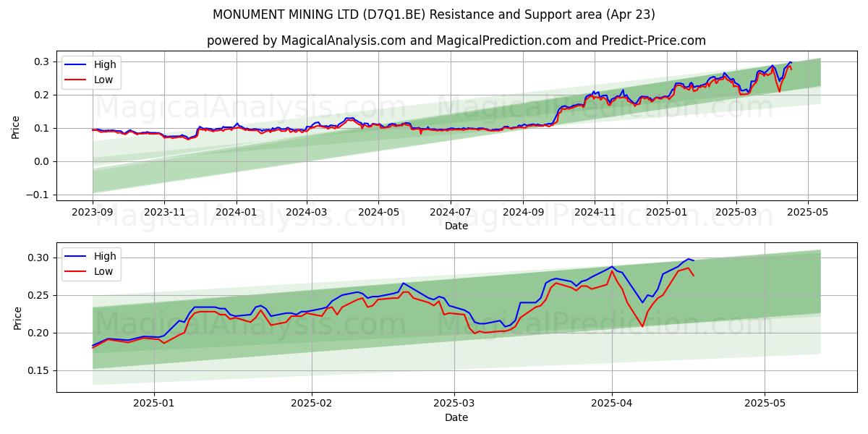Image resolution: width=868 pixels, height=434 pixels.
Task: Click the 2025-02 tick label on the bottom chart
Action: [x=312, y=405]
